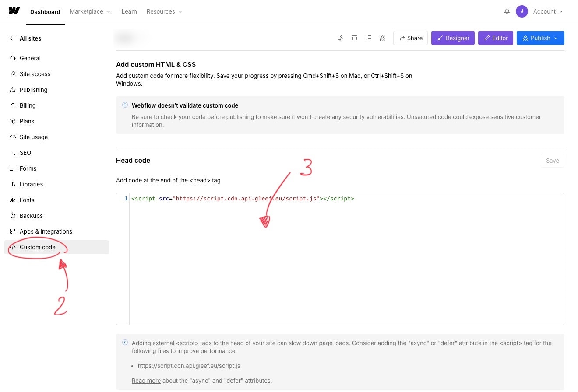Select the SEO settings icon

click(x=13, y=153)
